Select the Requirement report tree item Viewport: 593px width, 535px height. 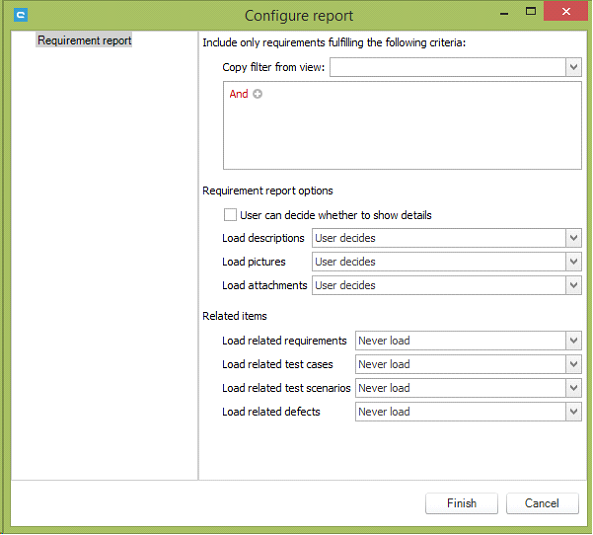click(x=84, y=40)
